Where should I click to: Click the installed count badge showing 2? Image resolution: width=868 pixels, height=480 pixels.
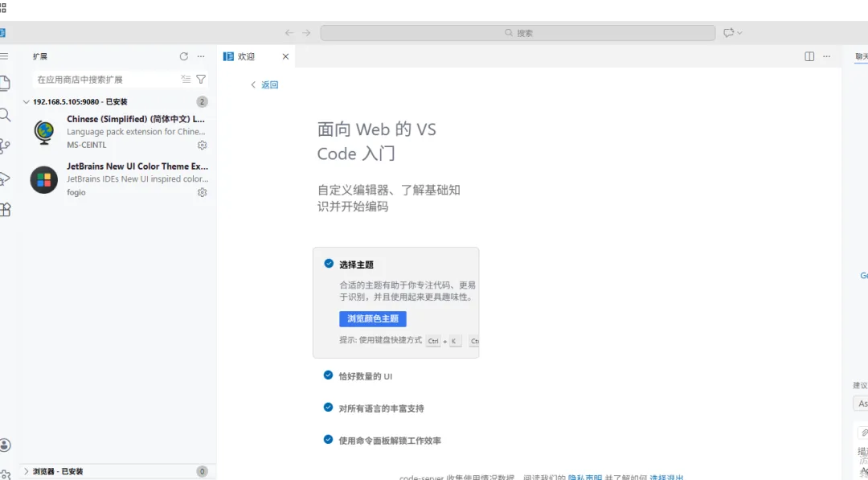coord(202,102)
